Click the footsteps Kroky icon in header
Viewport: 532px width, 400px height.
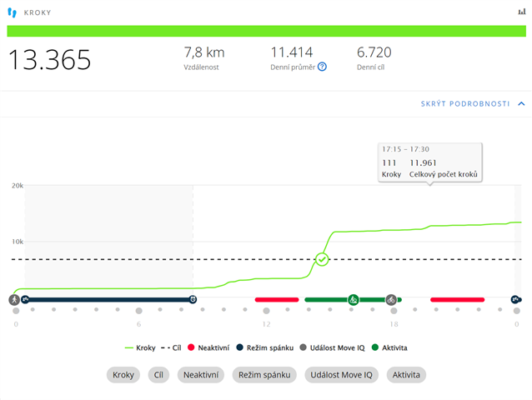point(12,13)
